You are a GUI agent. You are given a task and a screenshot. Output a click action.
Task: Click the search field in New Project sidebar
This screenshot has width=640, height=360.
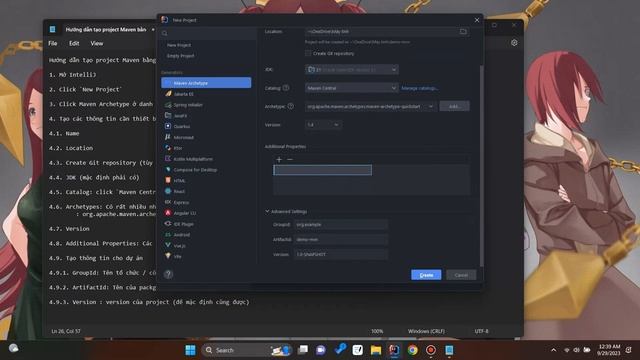208,33
